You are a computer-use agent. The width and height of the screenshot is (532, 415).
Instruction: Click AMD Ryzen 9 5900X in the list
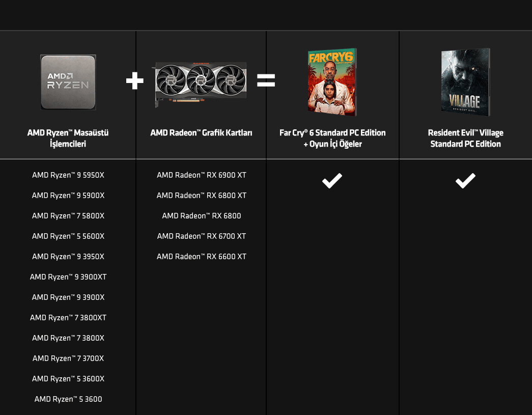[x=68, y=196]
